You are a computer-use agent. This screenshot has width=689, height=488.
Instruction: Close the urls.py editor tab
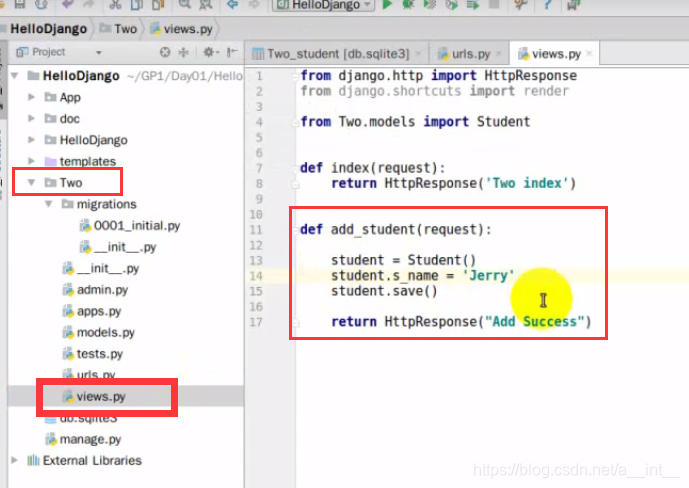[499, 54]
